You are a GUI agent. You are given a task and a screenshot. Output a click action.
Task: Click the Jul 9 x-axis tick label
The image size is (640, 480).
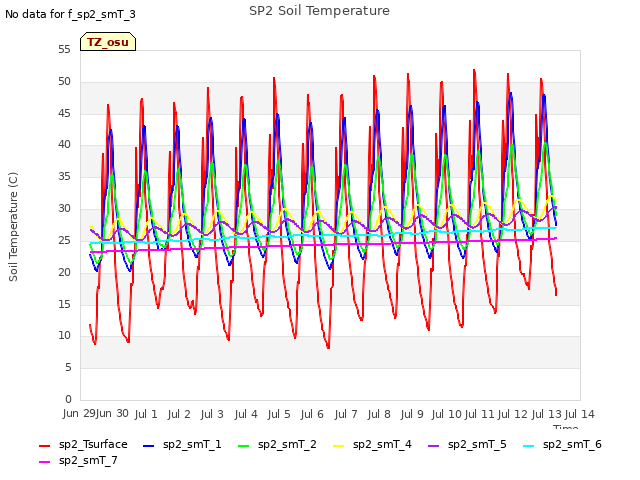[412, 414]
